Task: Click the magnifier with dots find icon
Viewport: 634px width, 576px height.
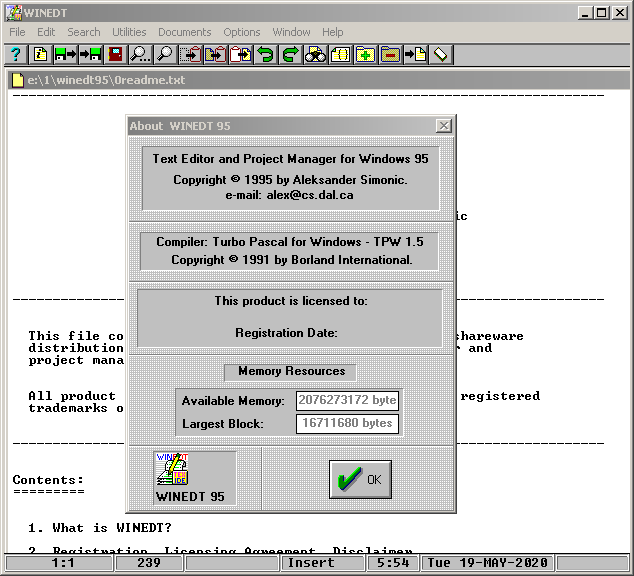Action: [140, 54]
